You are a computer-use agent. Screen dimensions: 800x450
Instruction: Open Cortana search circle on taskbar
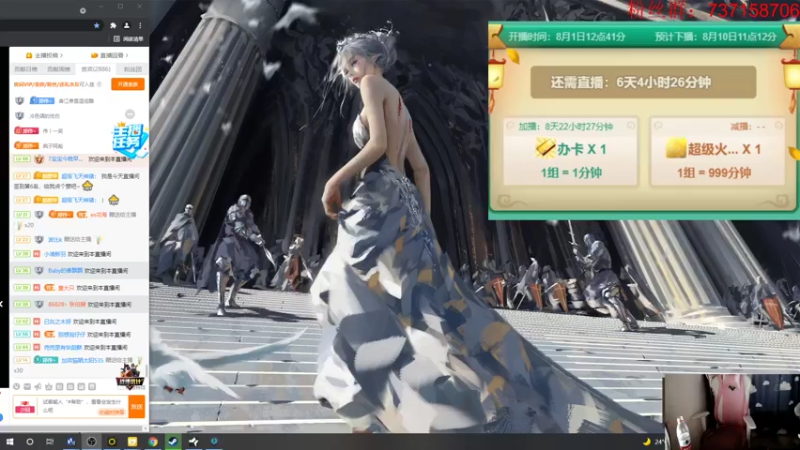30,442
